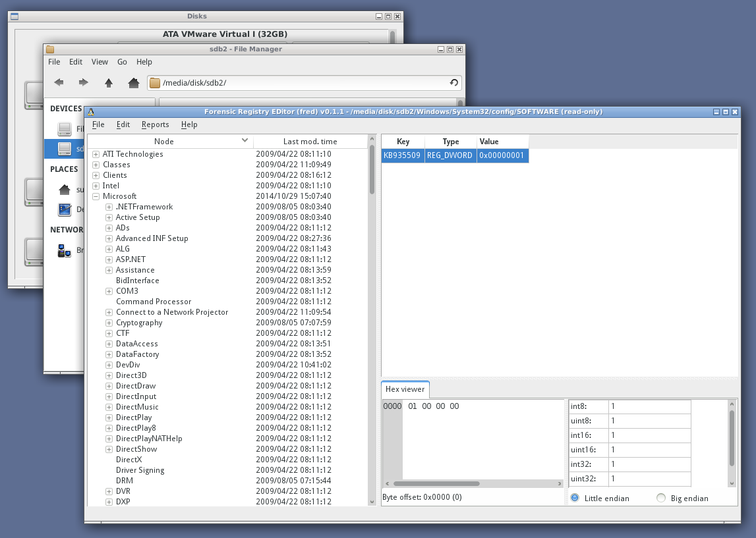Open the File Manager File menu
The image size is (756, 538).
pyautogui.click(x=54, y=62)
